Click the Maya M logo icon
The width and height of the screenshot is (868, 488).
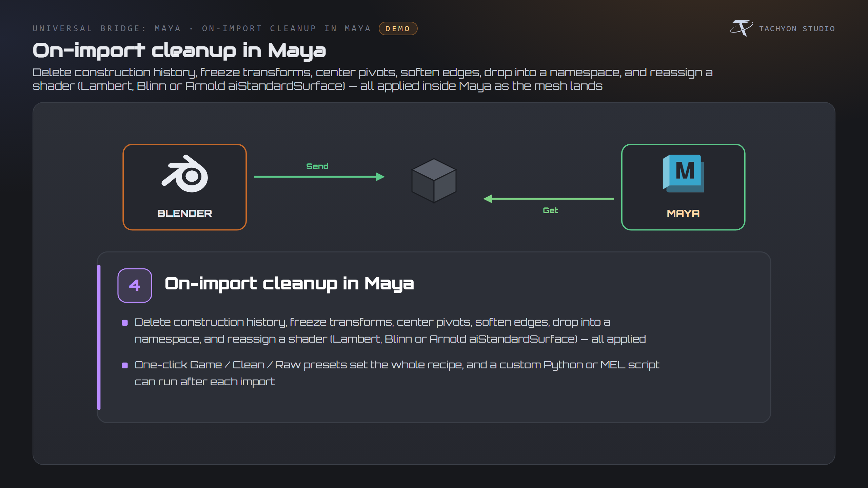click(683, 174)
